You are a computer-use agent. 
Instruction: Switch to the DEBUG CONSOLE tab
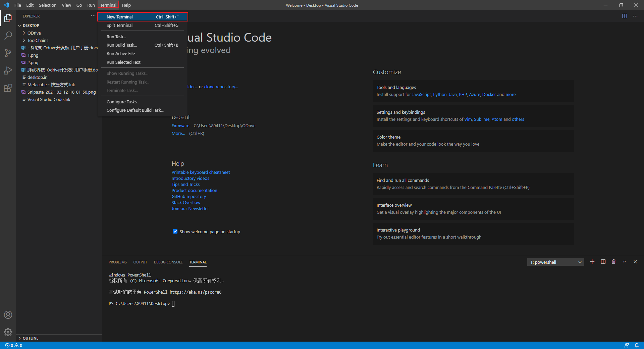pyautogui.click(x=168, y=262)
